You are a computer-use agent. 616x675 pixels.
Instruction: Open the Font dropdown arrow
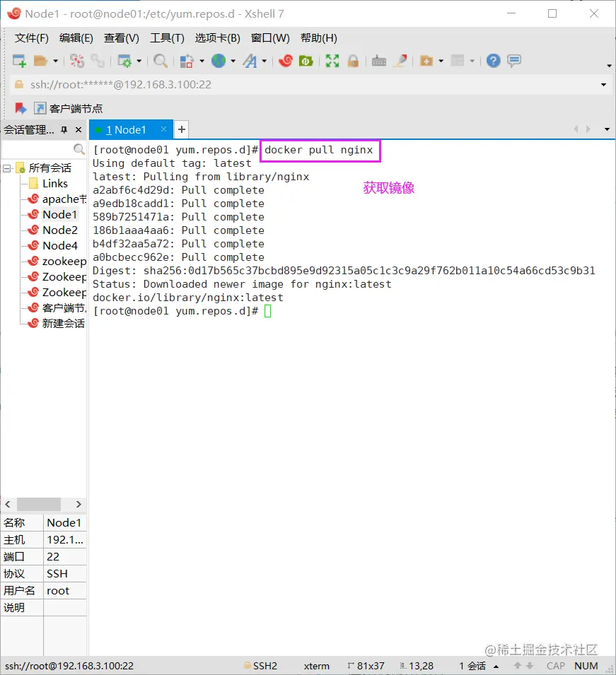point(264,61)
